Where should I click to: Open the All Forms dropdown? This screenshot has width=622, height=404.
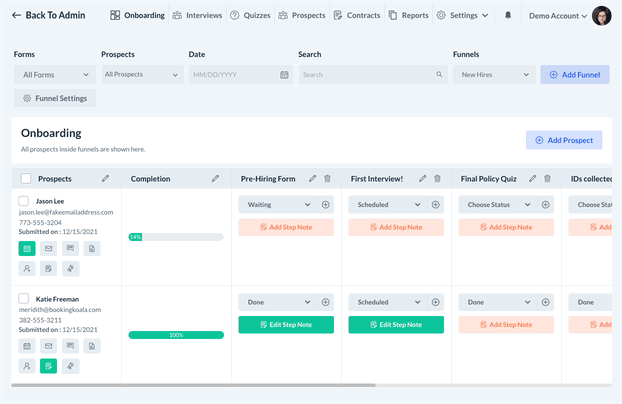coord(55,74)
